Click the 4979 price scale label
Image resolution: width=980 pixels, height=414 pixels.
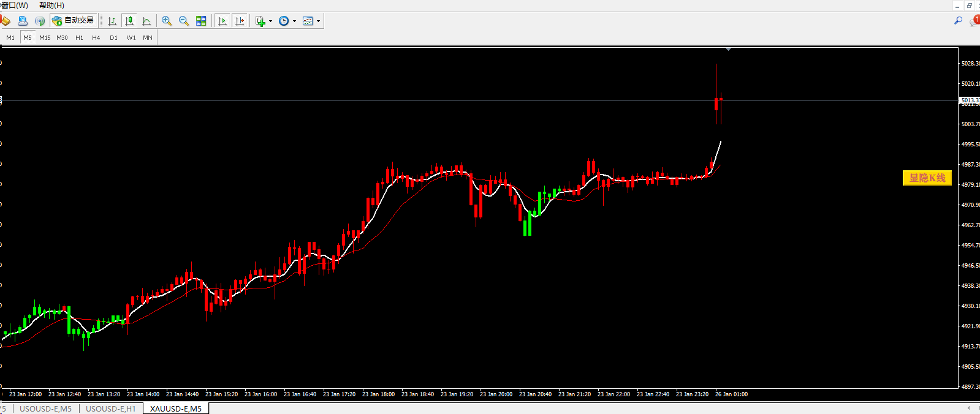pyautogui.click(x=970, y=184)
